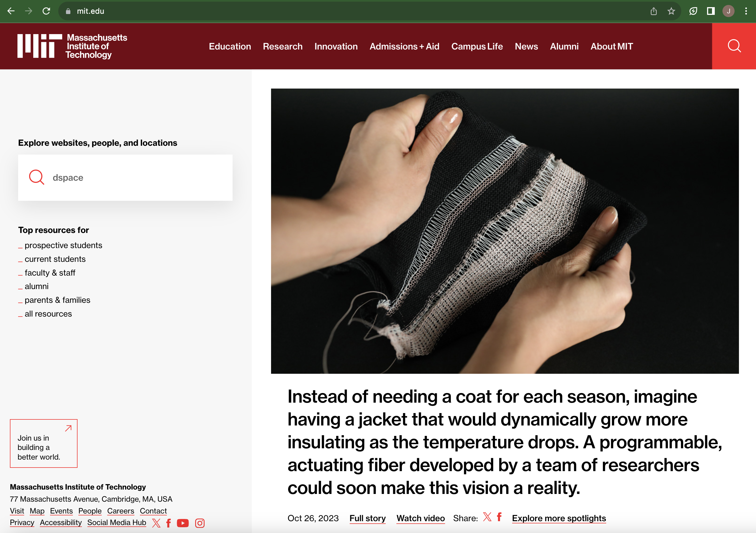Screen dimensions: 756x533
Task: Open the Full story link
Action: coord(368,518)
